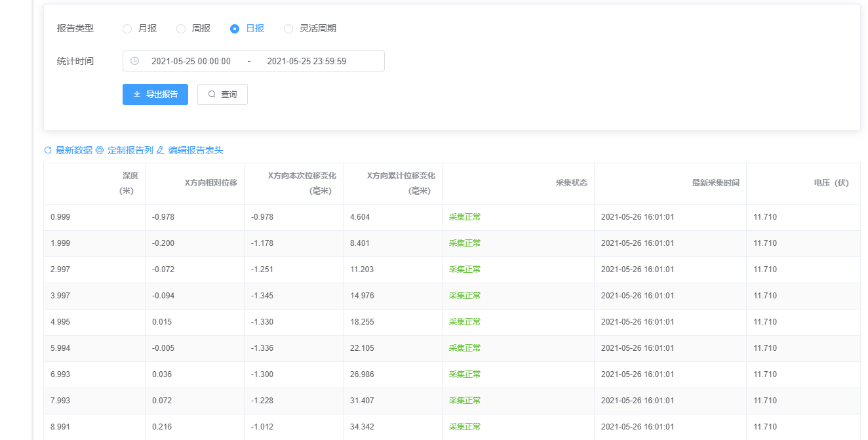This screenshot has height=440, width=868.
Task: Click the 最新数据 refresh link
Action: pyautogui.click(x=68, y=150)
